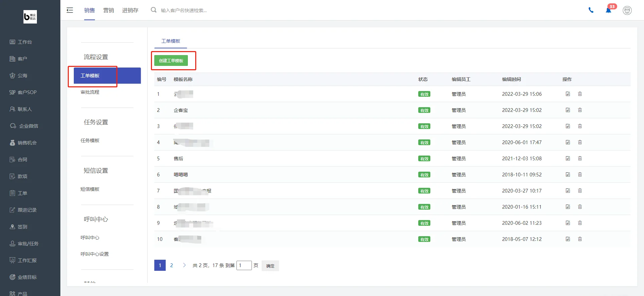Image resolution: width=644 pixels, height=296 pixels.
Task: Open 款项 in left sidebar
Action: pyautogui.click(x=18, y=176)
